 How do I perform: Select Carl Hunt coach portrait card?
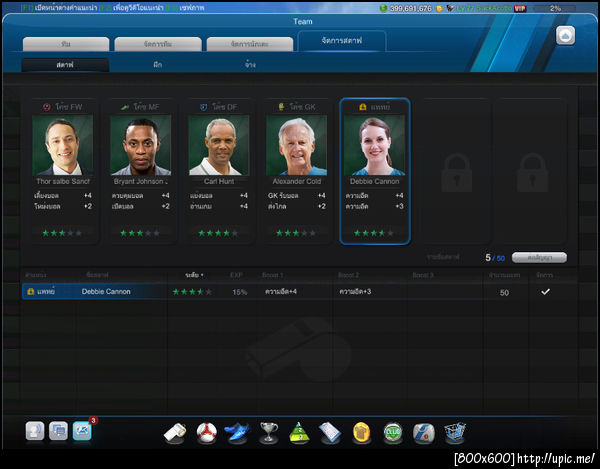pyautogui.click(x=219, y=145)
